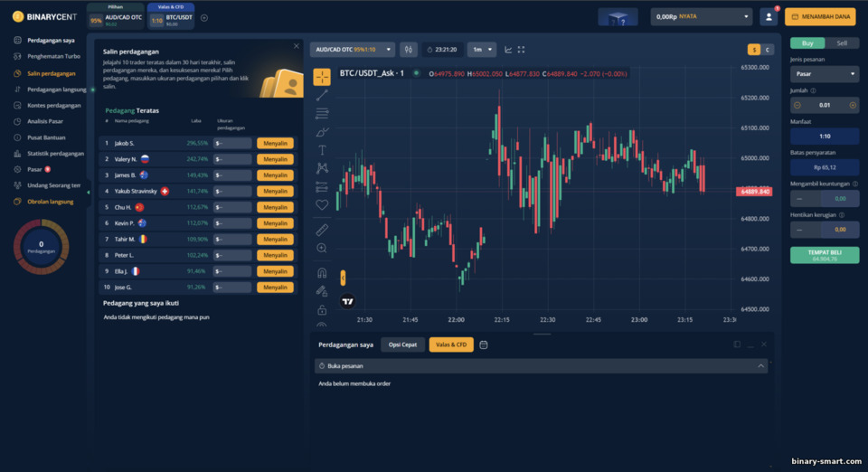The height and width of the screenshot is (472, 868).
Task: Click Menyalin for trader Yakub Stravinsky
Action: (275, 192)
